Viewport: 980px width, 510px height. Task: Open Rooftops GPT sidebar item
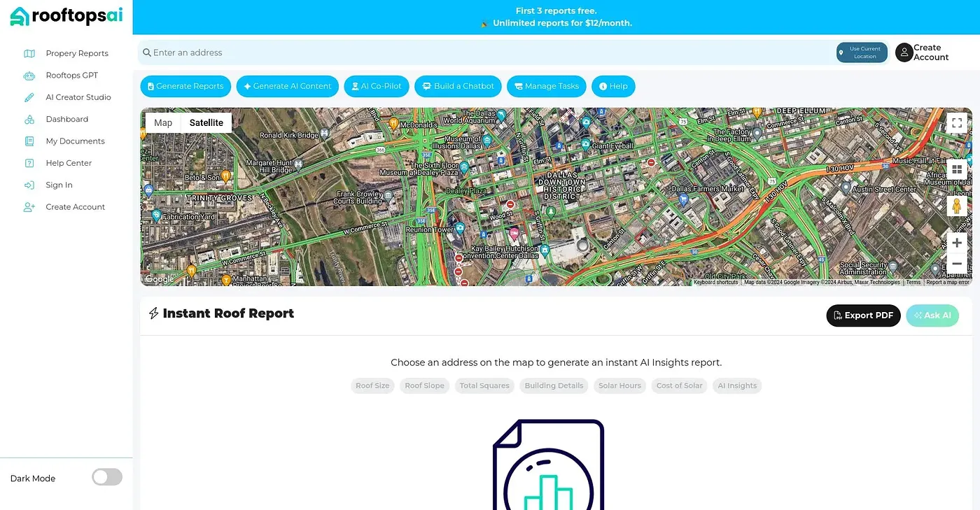coord(72,76)
